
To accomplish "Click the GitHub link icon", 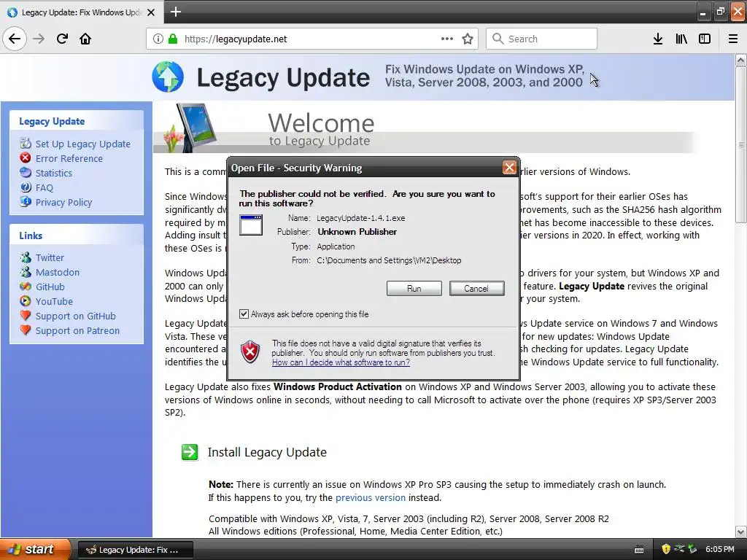I will tap(26, 287).
